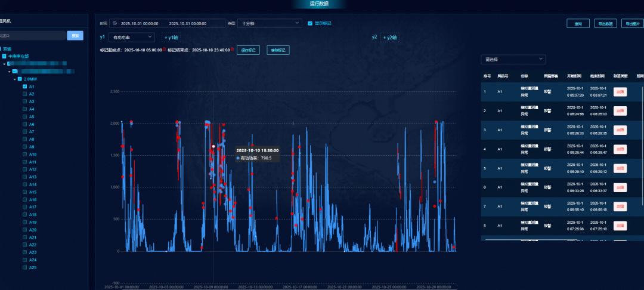The image size is (644, 290).
Task: Click the start date 2025-10-01 input
Action: click(x=138, y=23)
